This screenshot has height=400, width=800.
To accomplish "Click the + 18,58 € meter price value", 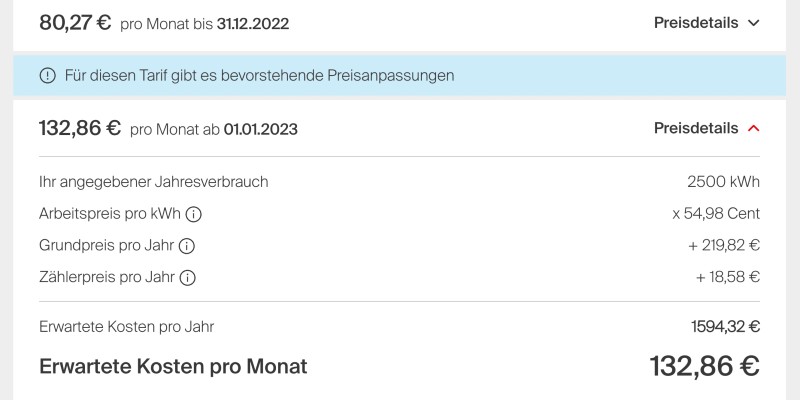I will tap(728, 278).
